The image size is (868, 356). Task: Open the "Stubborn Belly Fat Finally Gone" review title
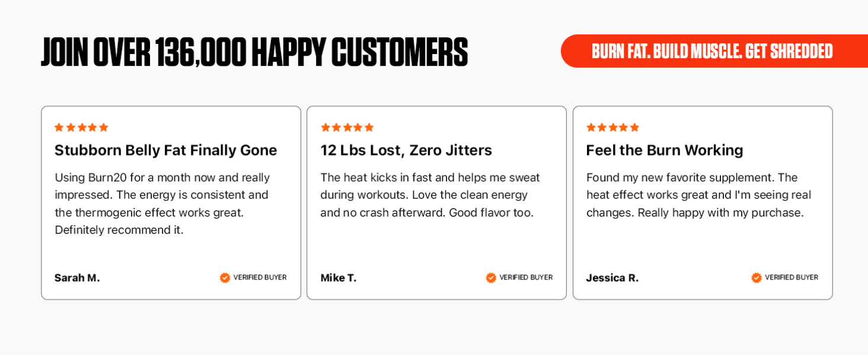pyautogui.click(x=166, y=151)
